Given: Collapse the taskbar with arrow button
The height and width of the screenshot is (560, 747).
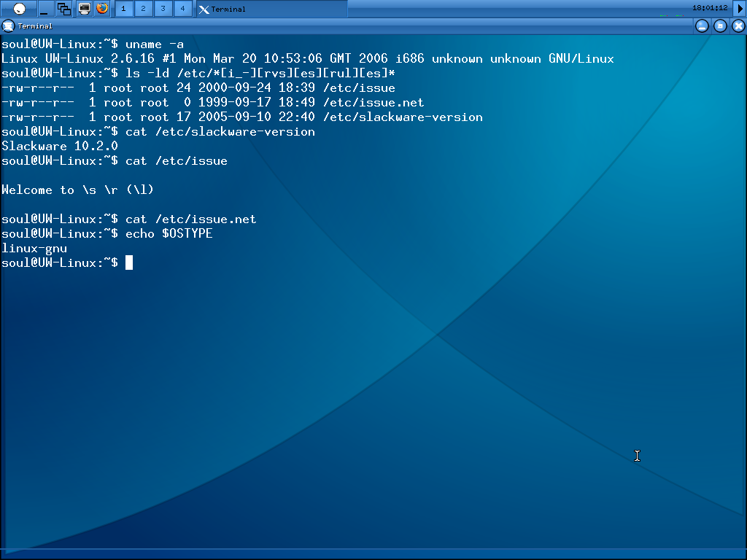Looking at the screenshot, I should point(740,9).
